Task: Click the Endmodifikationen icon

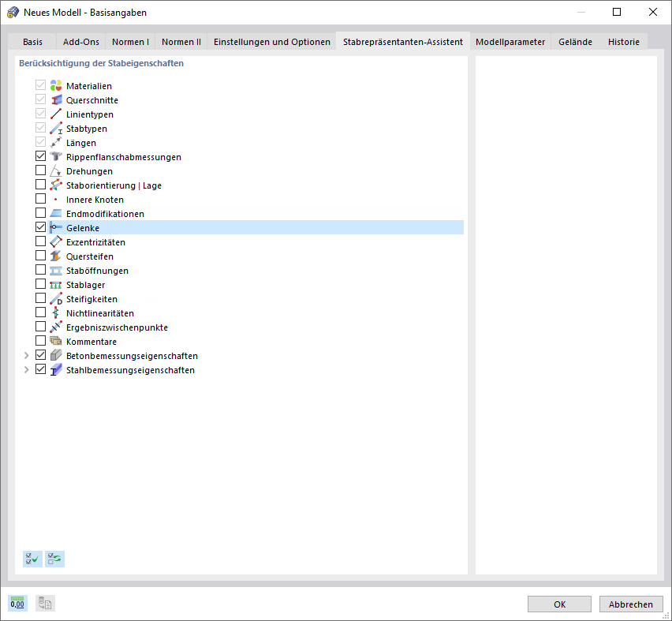Action: 56,213
